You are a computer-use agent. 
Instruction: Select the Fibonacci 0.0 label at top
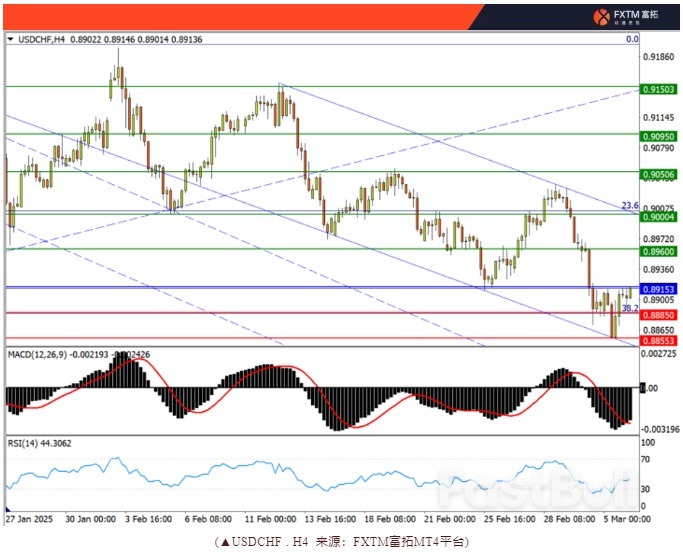coord(631,39)
